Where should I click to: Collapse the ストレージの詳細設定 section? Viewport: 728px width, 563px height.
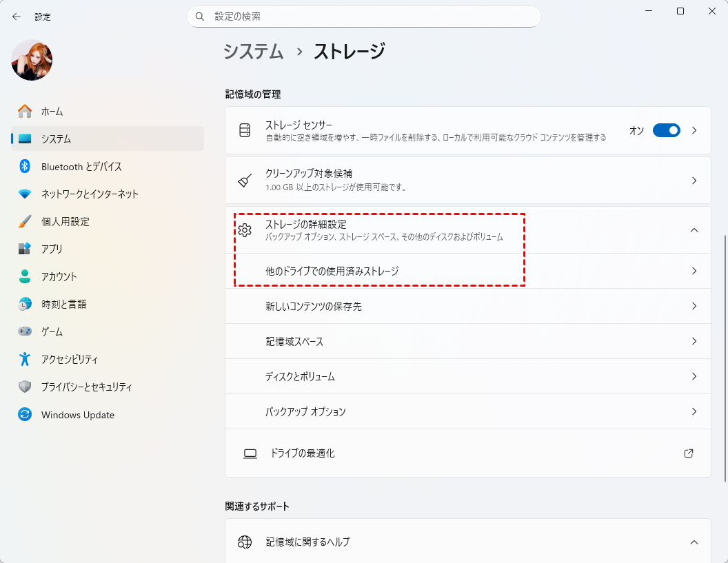694,230
